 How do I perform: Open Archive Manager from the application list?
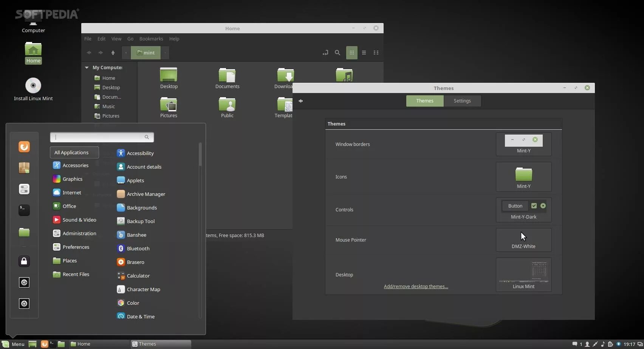(x=146, y=194)
